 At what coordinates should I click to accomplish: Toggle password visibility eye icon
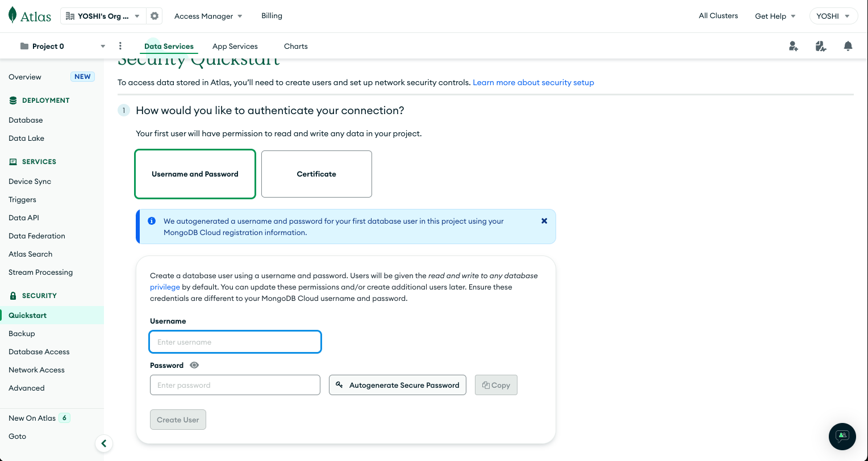(x=194, y=365)
